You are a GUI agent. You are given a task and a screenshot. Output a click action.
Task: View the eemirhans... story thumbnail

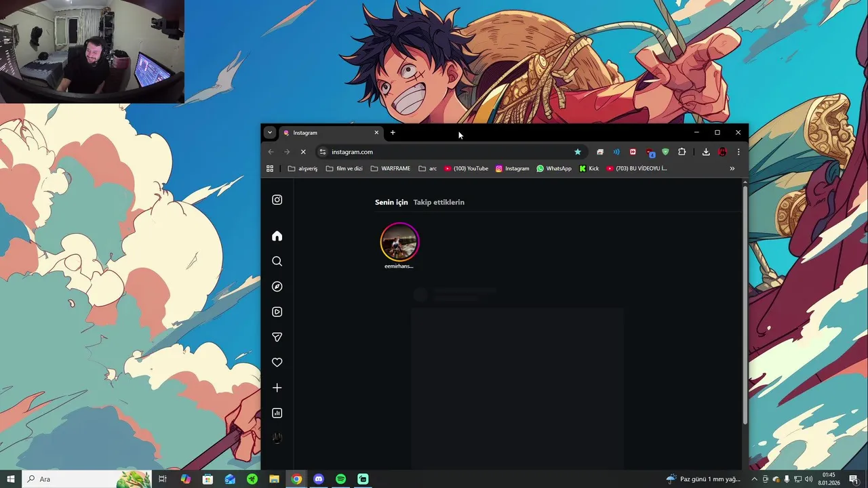399,242
